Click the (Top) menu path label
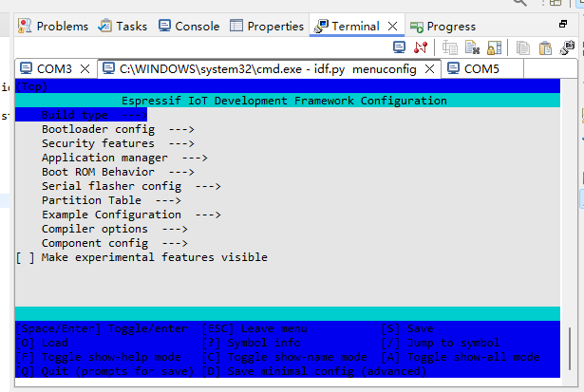Screen dimensions: 584x392 point(31,86)
